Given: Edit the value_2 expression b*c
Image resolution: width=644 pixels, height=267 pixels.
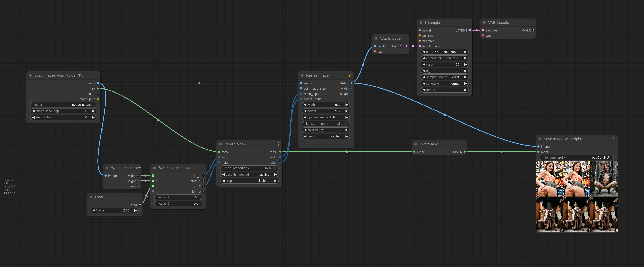Looking at the screenshot, I should 178,204.
